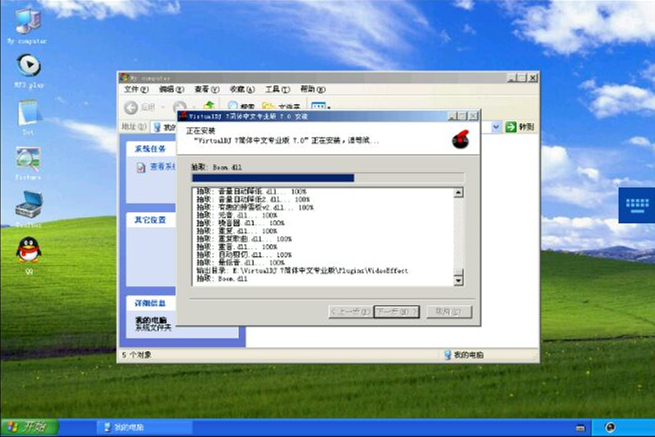The image size is (655, 437).
Task: Click the log line 输出目录 E:\VirtualDJ path
Action: click(302, 271)
